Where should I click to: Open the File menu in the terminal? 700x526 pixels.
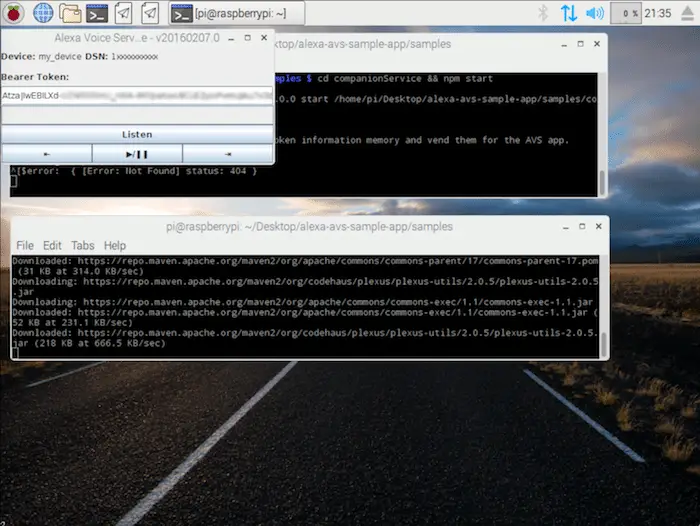coord(25,245)
